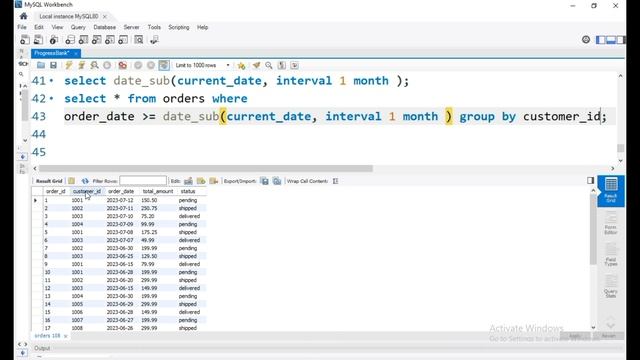
Task: Click the export recordset icon
Action: [x=264, y=181]
